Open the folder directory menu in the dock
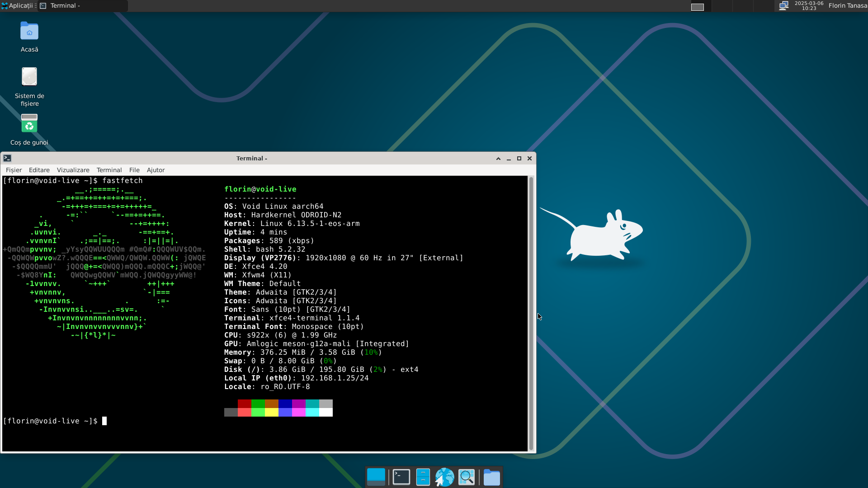Screen dimensions: 868x488 492,477
